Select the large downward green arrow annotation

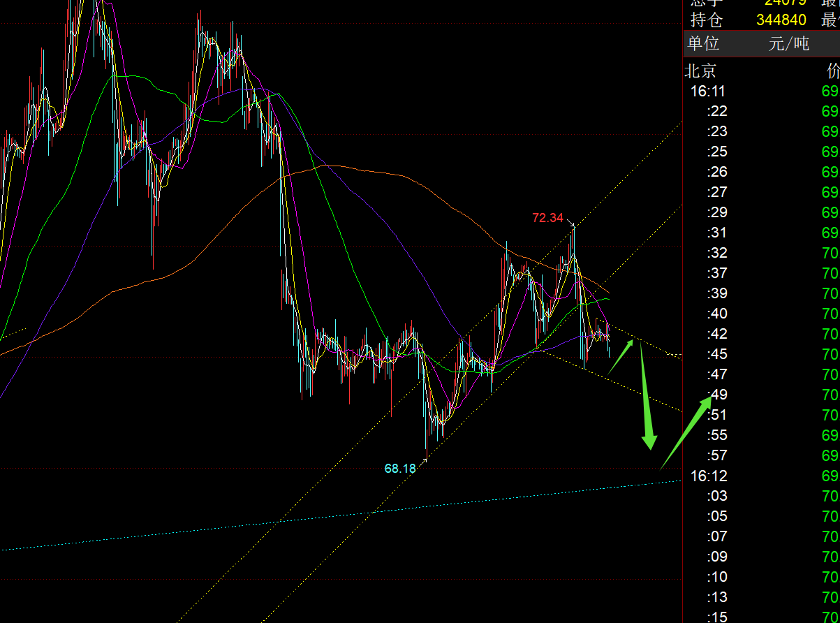point(646,398)
